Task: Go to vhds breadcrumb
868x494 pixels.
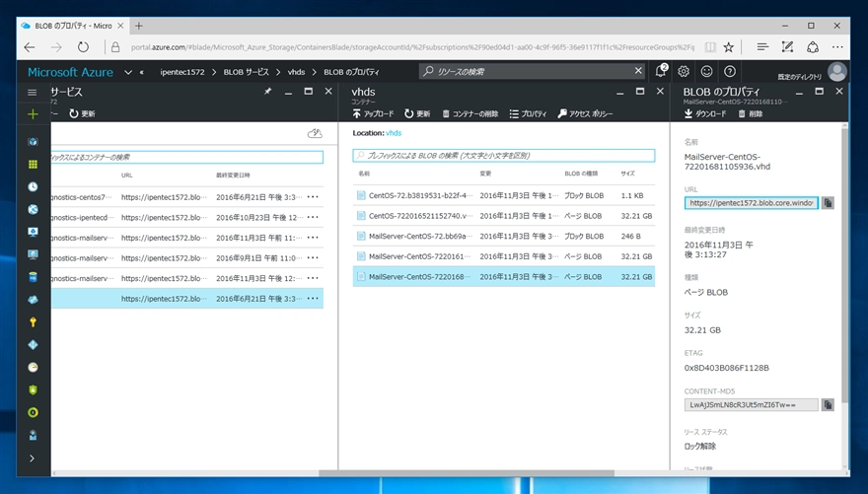Action: [x=296, y=72]
